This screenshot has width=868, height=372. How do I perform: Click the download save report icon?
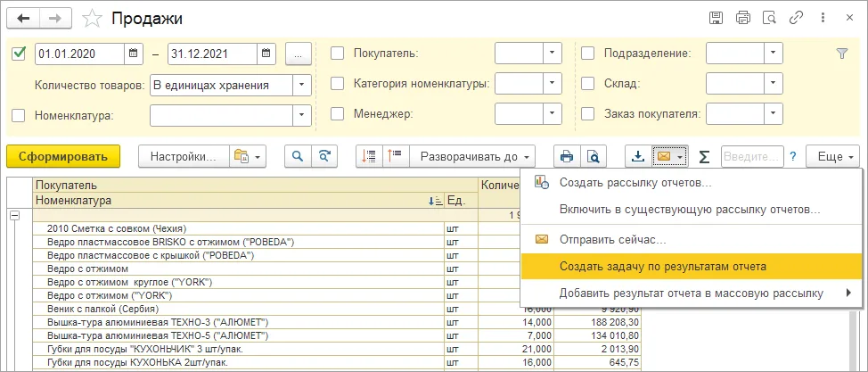pyautogui.click(x=638, y=156)
